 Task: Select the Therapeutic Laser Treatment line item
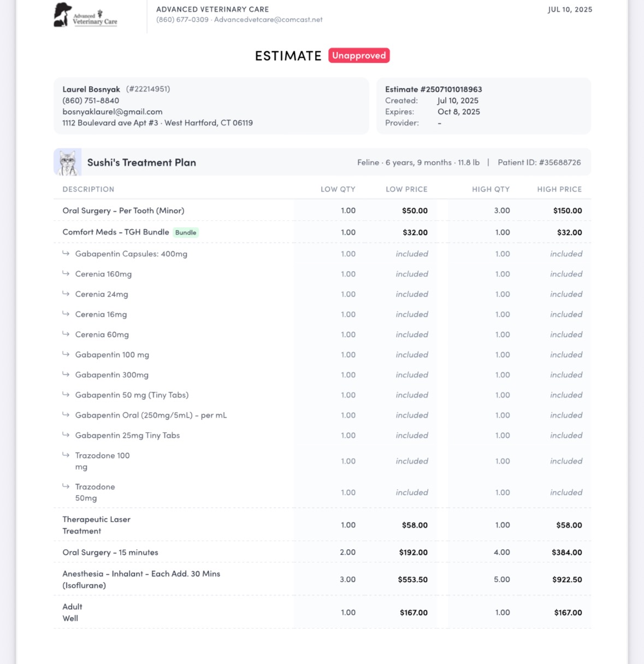322,525
